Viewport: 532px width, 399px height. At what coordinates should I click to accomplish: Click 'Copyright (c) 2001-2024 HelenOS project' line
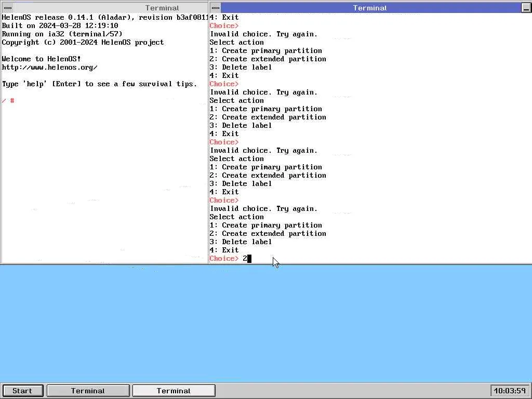pyautogui.click(x=83, y=43)
